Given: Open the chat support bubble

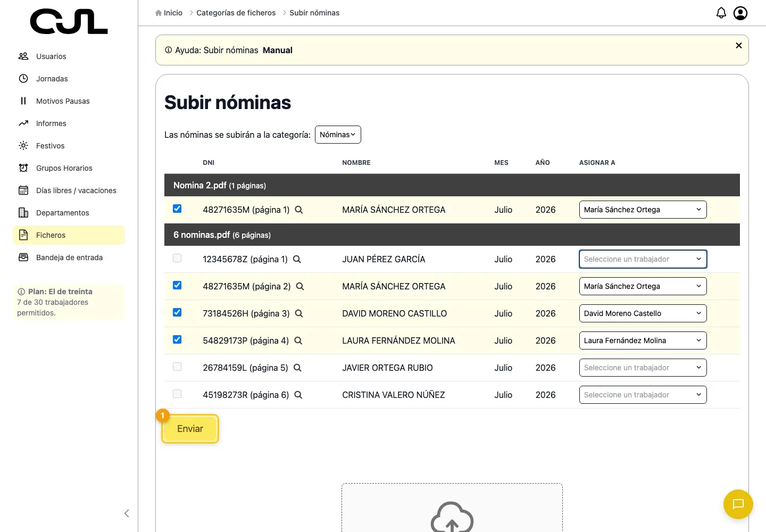Looking at the screenshot, I should pos(738,504).
